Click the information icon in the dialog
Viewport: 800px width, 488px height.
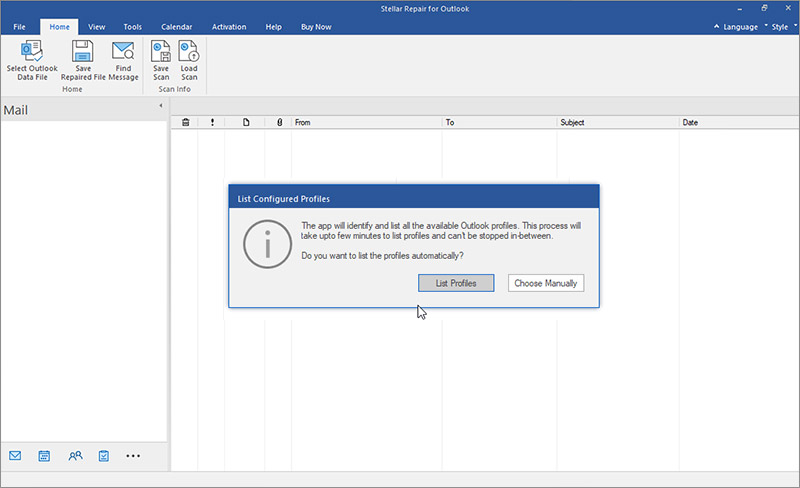267,244
